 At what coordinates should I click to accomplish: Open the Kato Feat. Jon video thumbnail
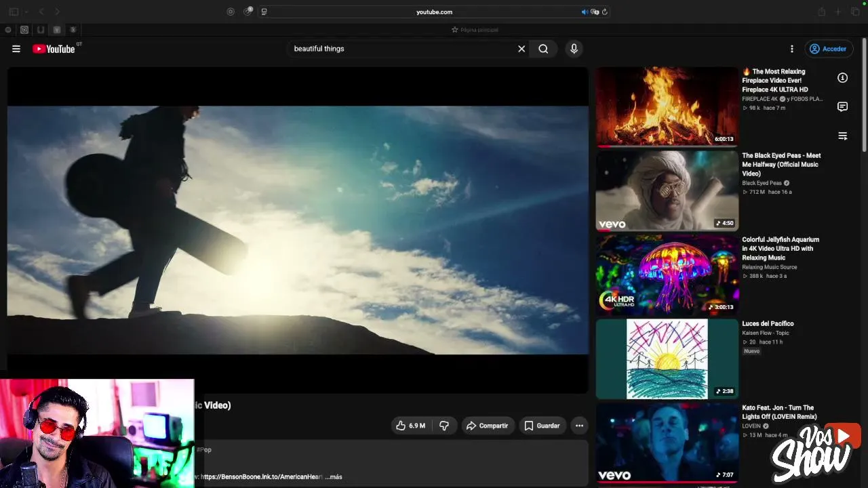click(667, 443)
